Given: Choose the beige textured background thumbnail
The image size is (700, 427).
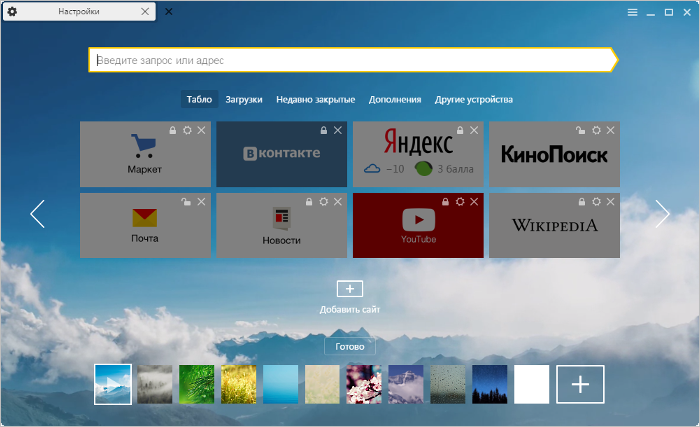Looking at the screenshot, I should click(322, 384).
